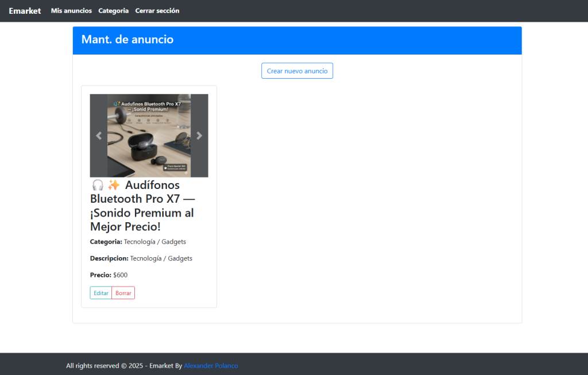Viewport: 588px width, 375px height.
Task: Delete the ad with the Borrar button
Action: [123, 293]
